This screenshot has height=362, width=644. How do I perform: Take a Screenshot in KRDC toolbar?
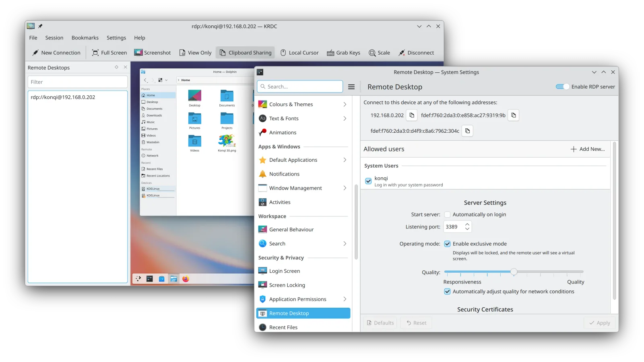pos(153,53)
